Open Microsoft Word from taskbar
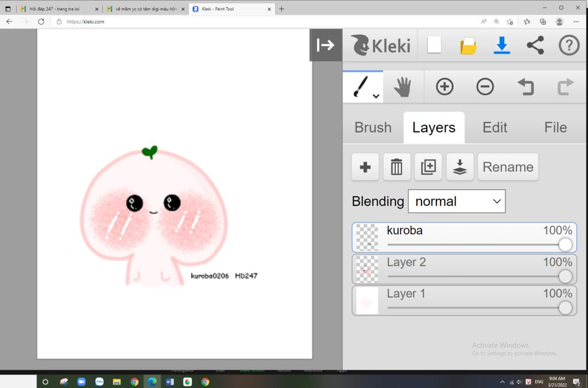This screenshot has width=588, height=388. click(x=169, y=382)
